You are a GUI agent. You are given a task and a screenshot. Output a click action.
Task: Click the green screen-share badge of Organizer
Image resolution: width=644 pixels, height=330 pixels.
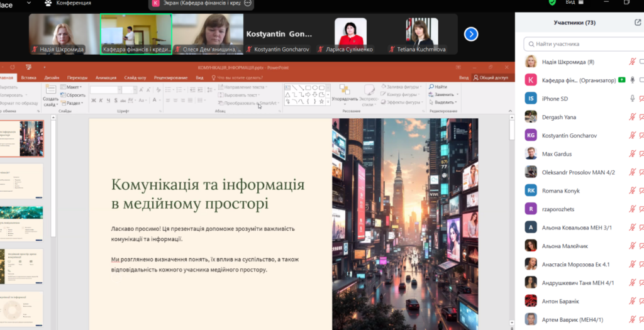621,80
